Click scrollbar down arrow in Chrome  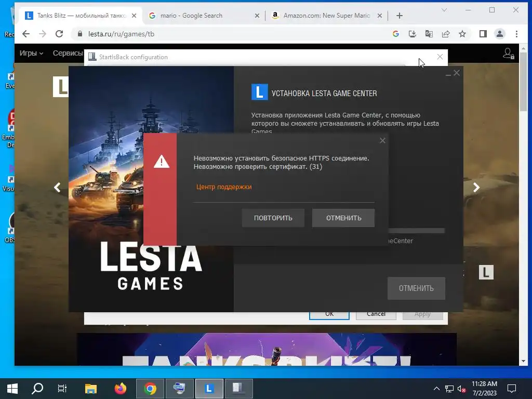[523, 362]
